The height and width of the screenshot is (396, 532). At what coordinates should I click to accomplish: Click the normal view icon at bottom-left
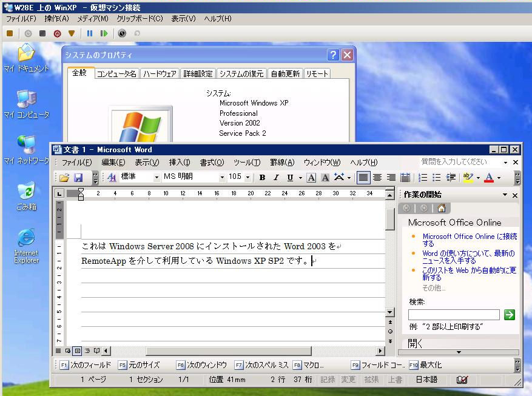(58, 351)
